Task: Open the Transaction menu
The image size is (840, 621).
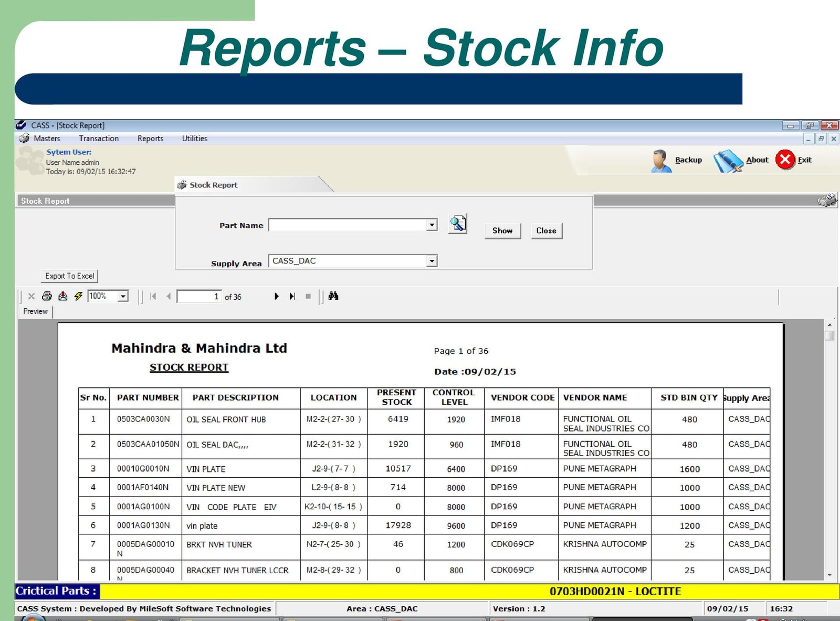Action: 99,139
